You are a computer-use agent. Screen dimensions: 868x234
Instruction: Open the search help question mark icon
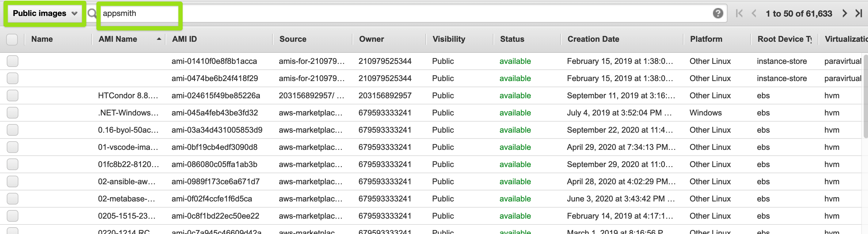click(x=718, y=14)
